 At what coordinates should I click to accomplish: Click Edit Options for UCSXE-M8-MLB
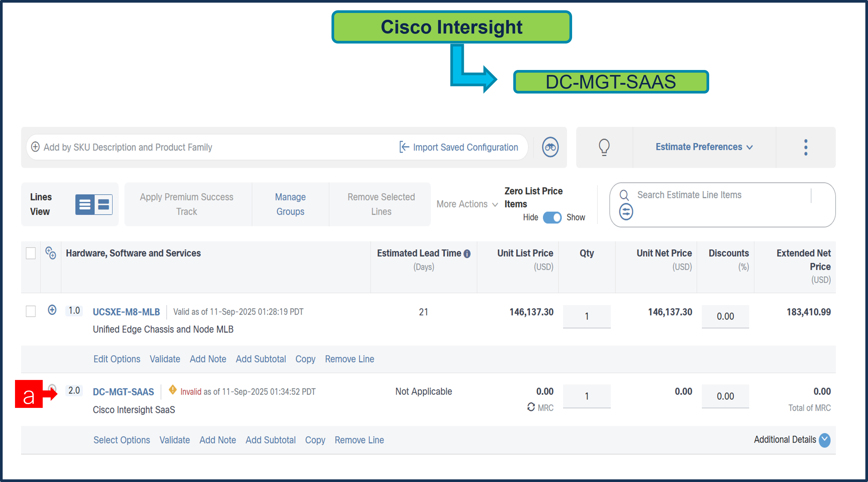[116, 359]
